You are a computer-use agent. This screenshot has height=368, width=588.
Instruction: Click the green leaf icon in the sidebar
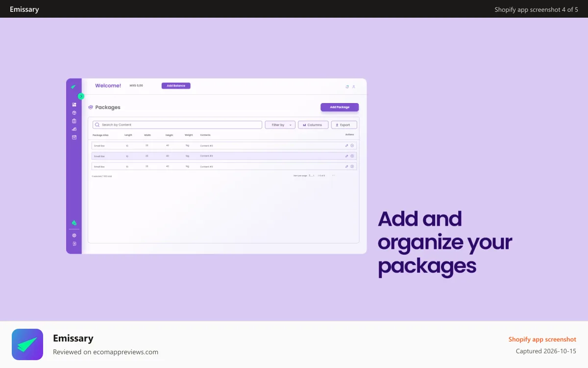click(x=74, y=223)
